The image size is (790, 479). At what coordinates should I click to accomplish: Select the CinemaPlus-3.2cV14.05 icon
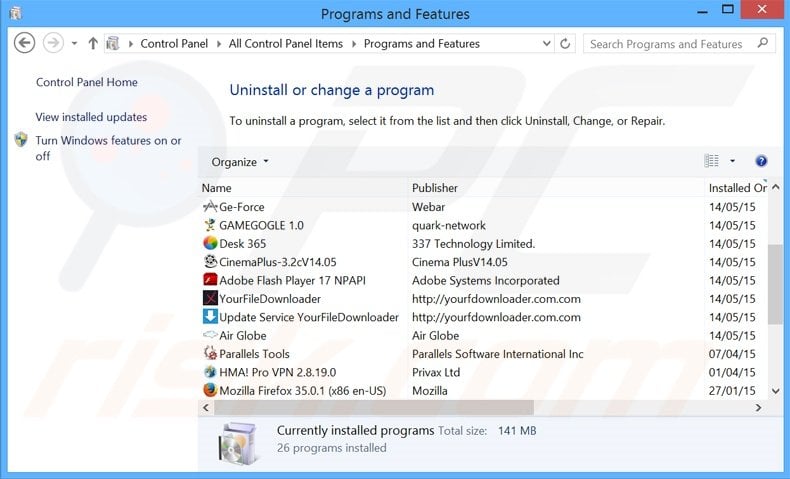(210, 262)
